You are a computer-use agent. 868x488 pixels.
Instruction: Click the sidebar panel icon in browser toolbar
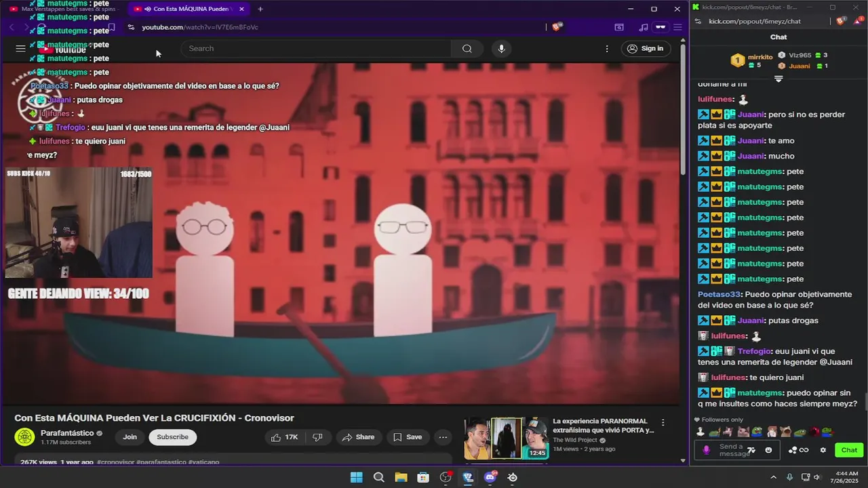click(619, 27)
